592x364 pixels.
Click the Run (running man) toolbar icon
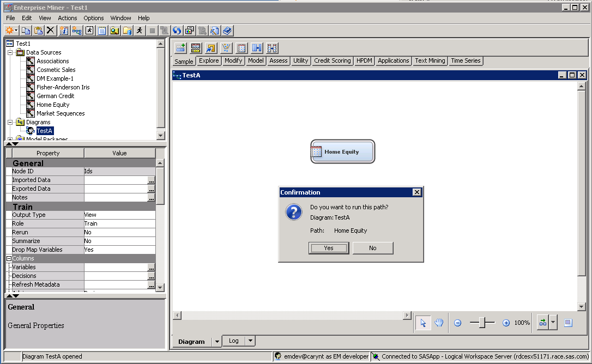pyautogui.click(x=140, y=31)
